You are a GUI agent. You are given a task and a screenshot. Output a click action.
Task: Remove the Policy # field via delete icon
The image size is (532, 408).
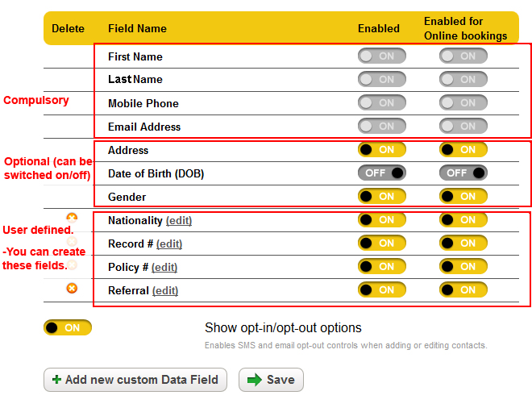(72, 264)
